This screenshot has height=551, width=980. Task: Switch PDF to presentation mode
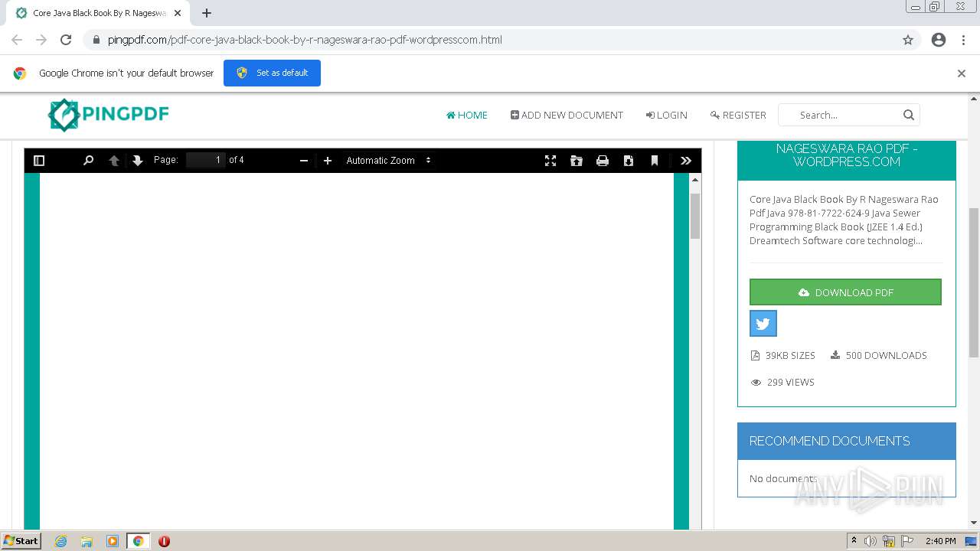550,161
